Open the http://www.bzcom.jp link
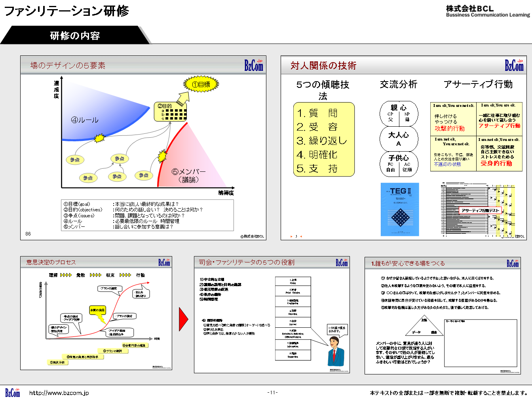The width and height of the screenshot is (532, 399). tap(59, 393)
